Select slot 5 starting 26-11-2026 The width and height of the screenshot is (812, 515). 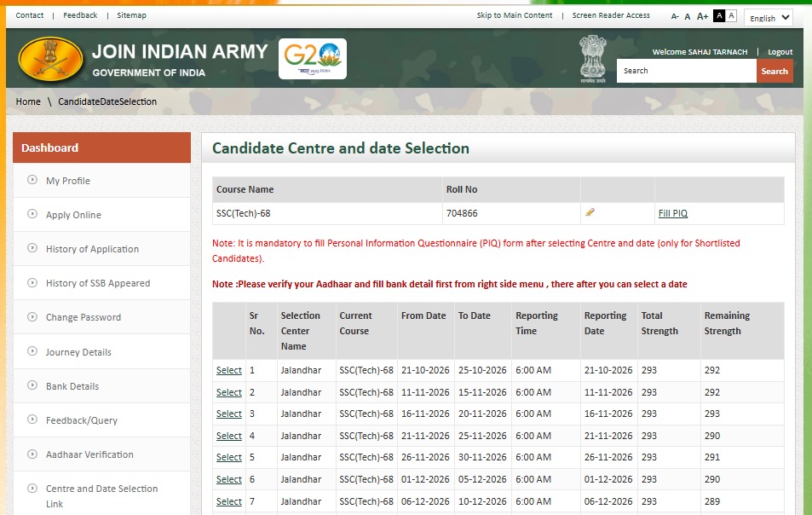point(229,458)
